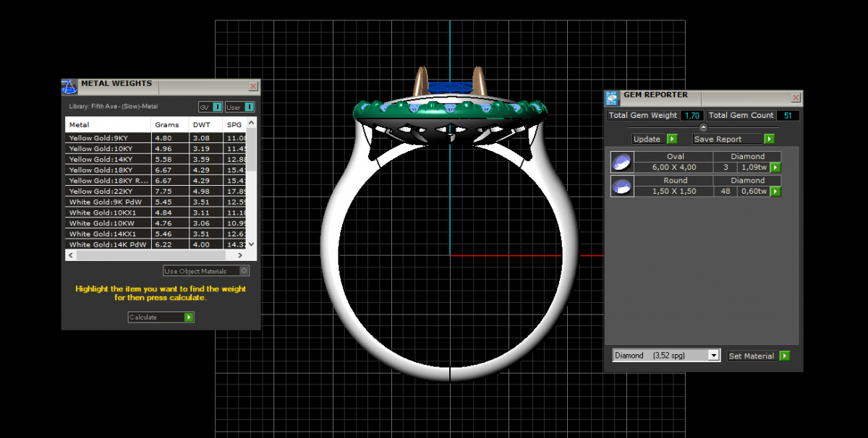The width and height of the screenshot is (868, 438).
Task: Click green arrow next to Save Report
Action: coord(769,139)
